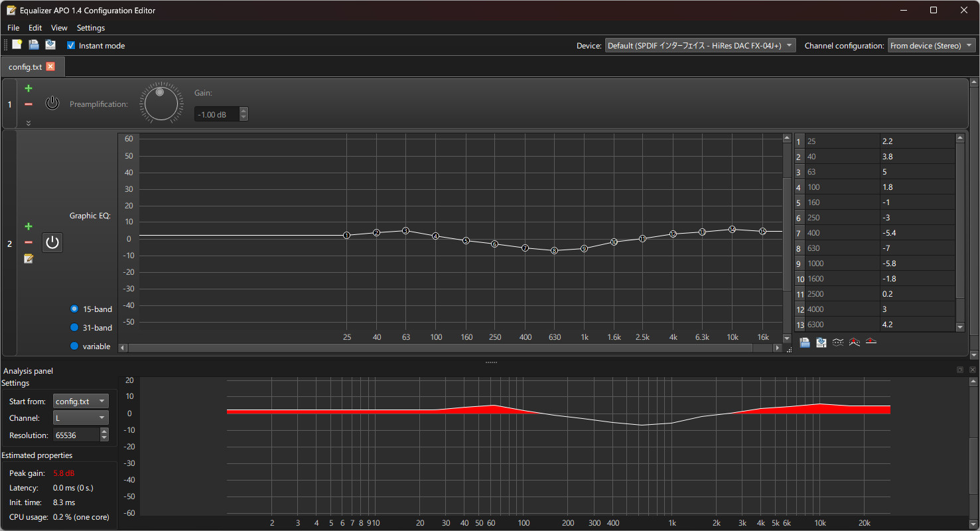Select the variable radio button
Screen dimensions: 980x531
[x=74, y=346]
